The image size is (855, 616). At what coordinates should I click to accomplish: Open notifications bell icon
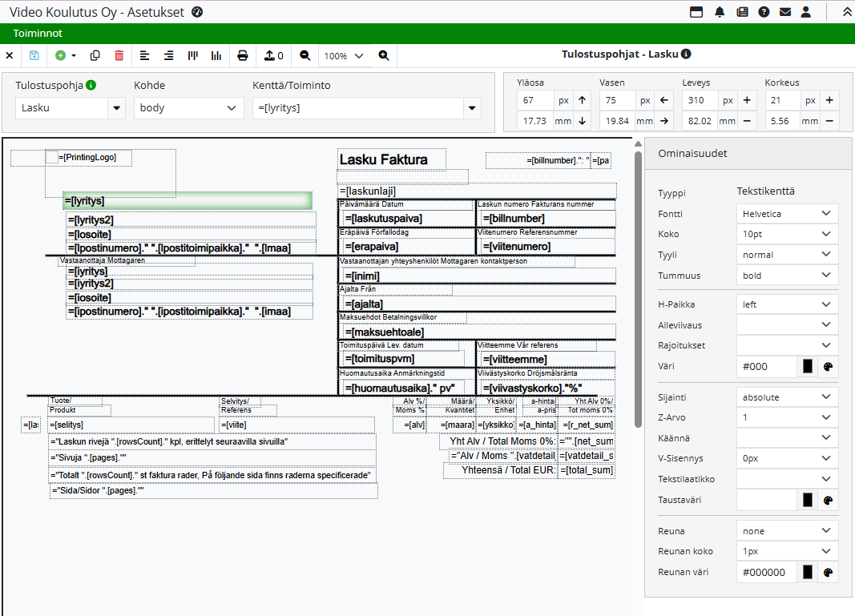click(720, 12)
